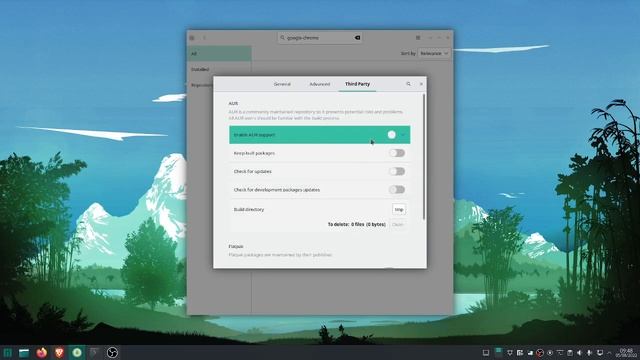Open the file manager from the taskbar
Screen dimensions: 640x360
(x=24, y=353)
